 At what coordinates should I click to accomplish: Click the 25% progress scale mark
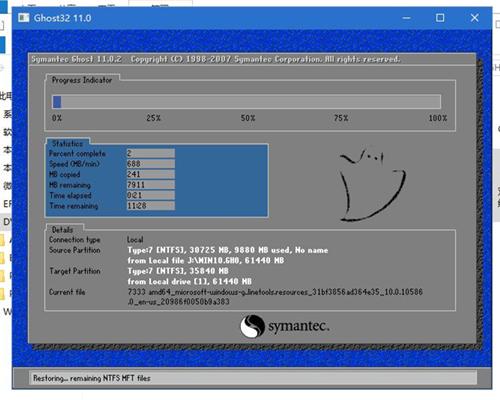(154, 118)
